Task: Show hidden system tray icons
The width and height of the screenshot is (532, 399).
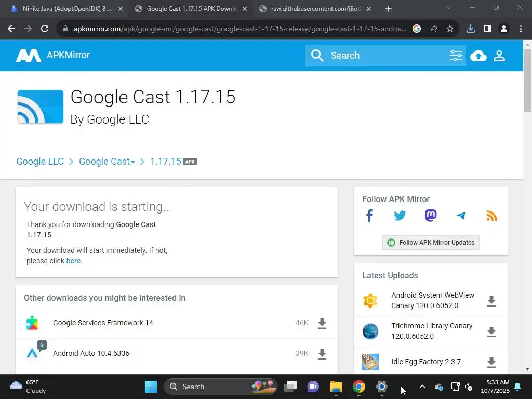Action: (x=422, y=387)
